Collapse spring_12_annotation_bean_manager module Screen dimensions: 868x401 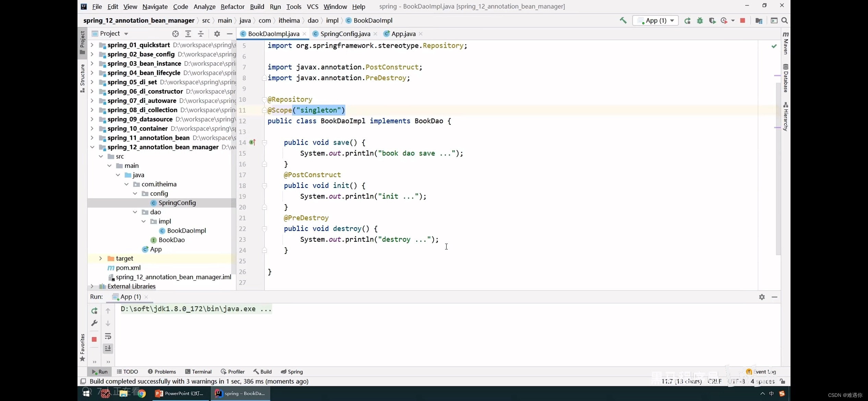point(92,147)
